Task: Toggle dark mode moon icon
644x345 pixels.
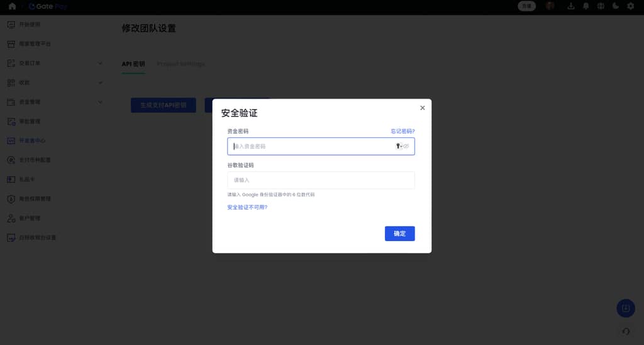Action: pos(616,6)
